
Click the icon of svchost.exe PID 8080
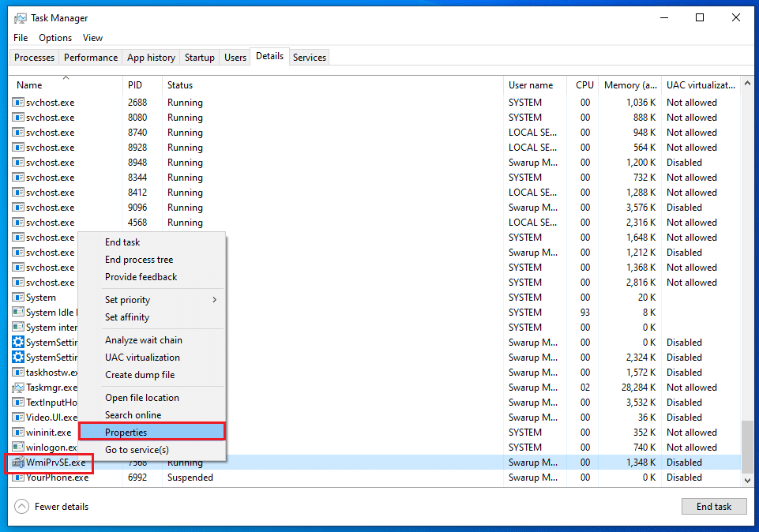pyautogui.click(x=18, y=118)
